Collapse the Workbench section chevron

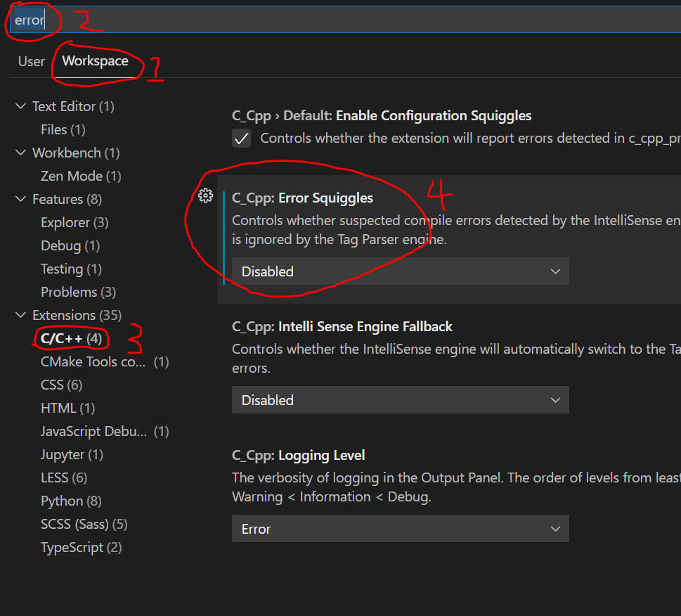(x=20, y=153)
